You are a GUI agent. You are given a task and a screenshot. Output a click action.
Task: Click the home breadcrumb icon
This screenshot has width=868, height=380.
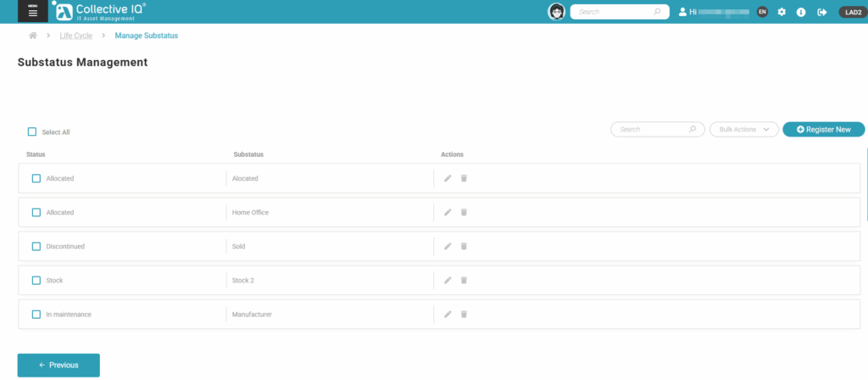tap(33, 36)
